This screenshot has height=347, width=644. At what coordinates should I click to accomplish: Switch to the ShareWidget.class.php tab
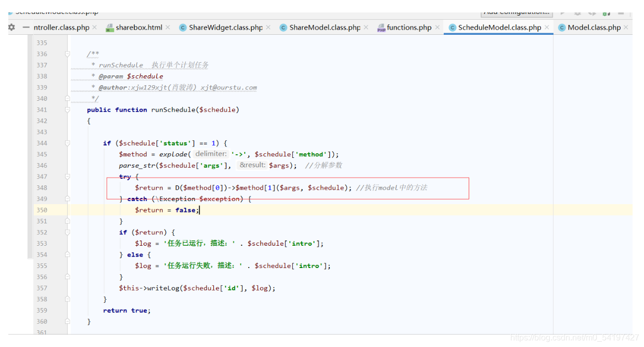coord(226,28)
